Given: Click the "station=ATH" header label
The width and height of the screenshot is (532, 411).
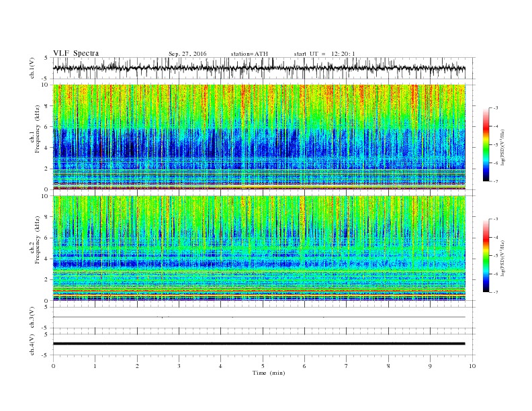Looking at the screenshot, I should pos(249,54).
